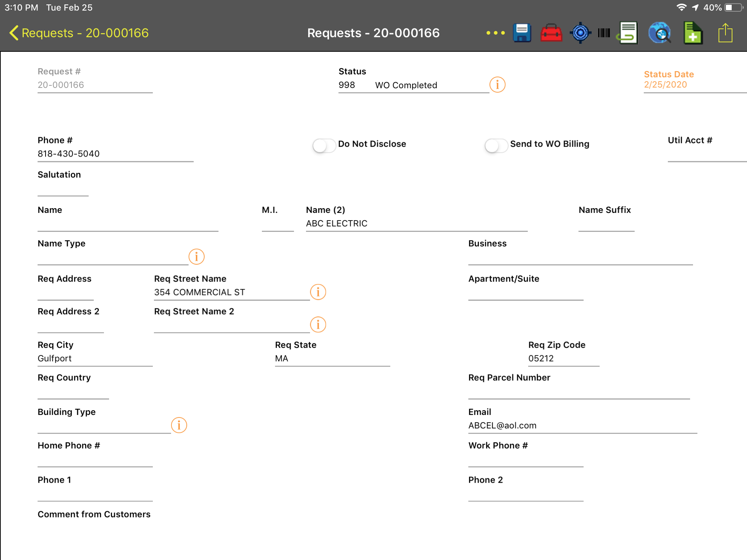747x560 pixels.
Task: Open the map search globe
Action: 659,32
